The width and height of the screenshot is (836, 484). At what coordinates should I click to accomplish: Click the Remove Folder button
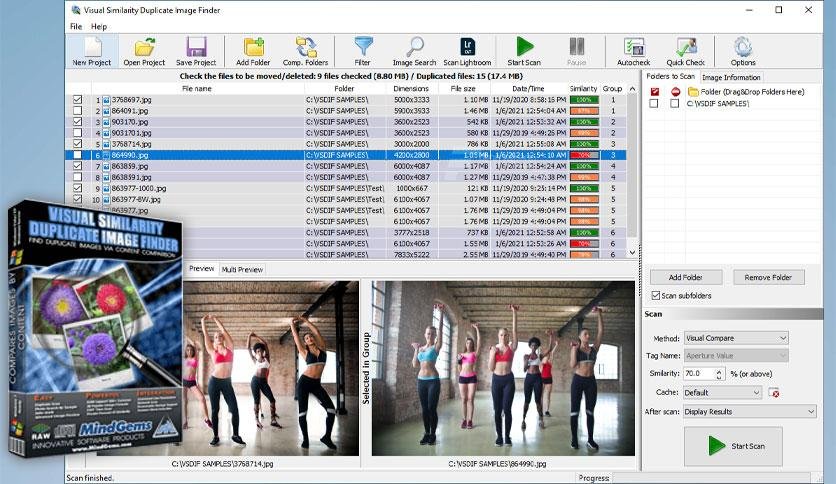pos(768,277)
